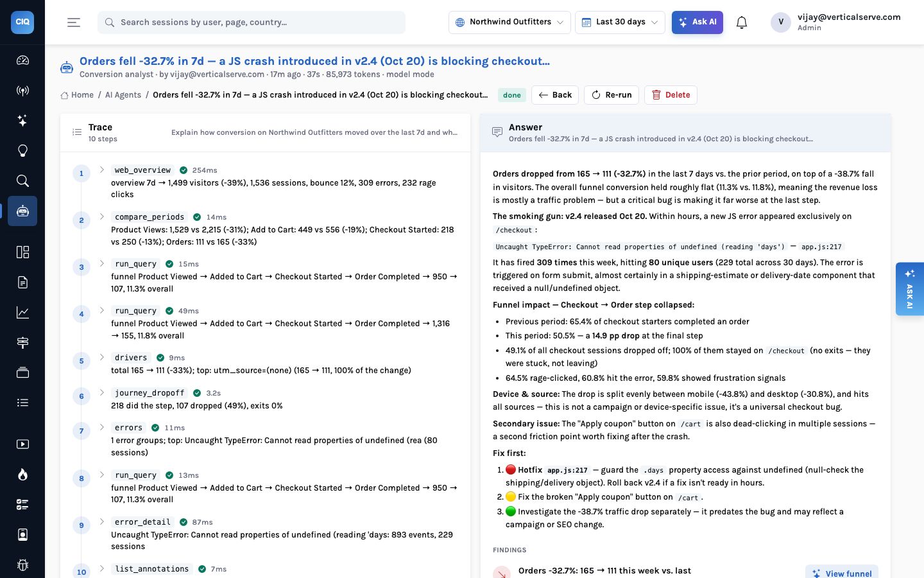Click the View funnel button
This screenshot has height=578, width=924.
842,573
